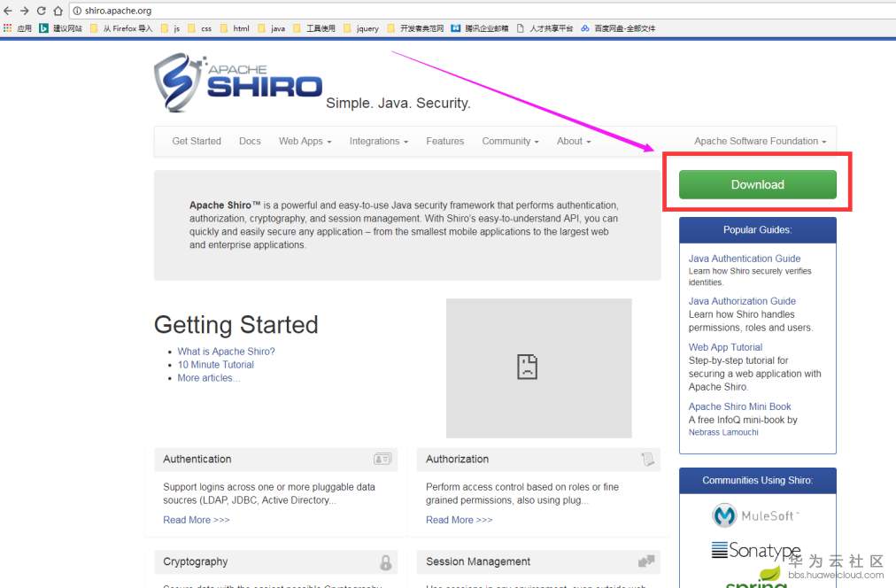Open the js bookmarks folder
This screenshot has width=896, height=588.
(x=170, y=28)
